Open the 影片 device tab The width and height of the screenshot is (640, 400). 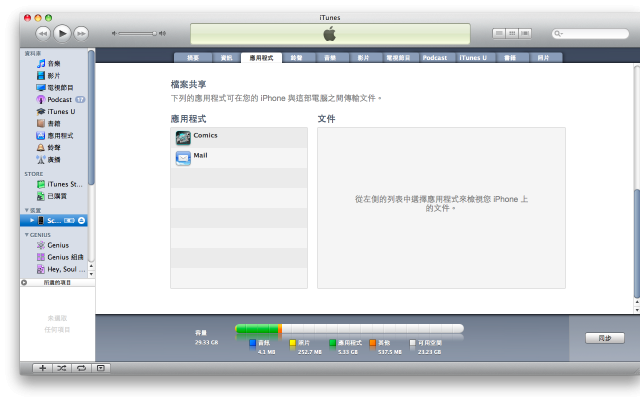(x=363, y=58)
